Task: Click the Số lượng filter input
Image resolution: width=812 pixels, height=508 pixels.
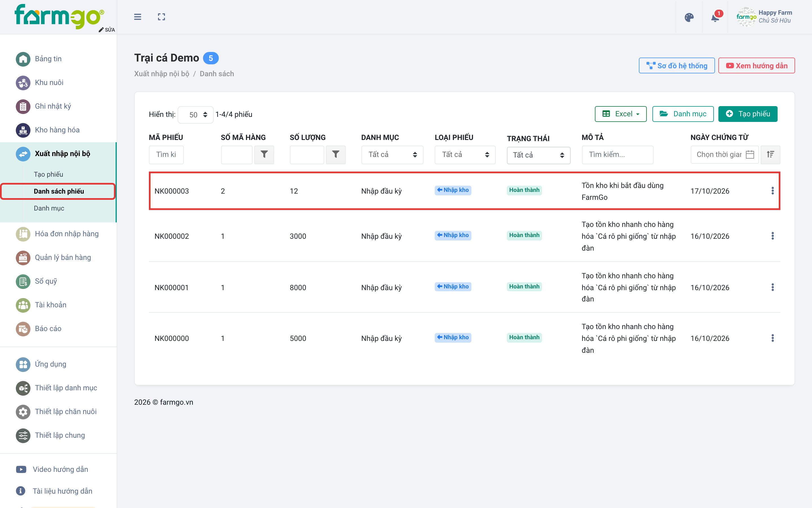Action: 307,155
